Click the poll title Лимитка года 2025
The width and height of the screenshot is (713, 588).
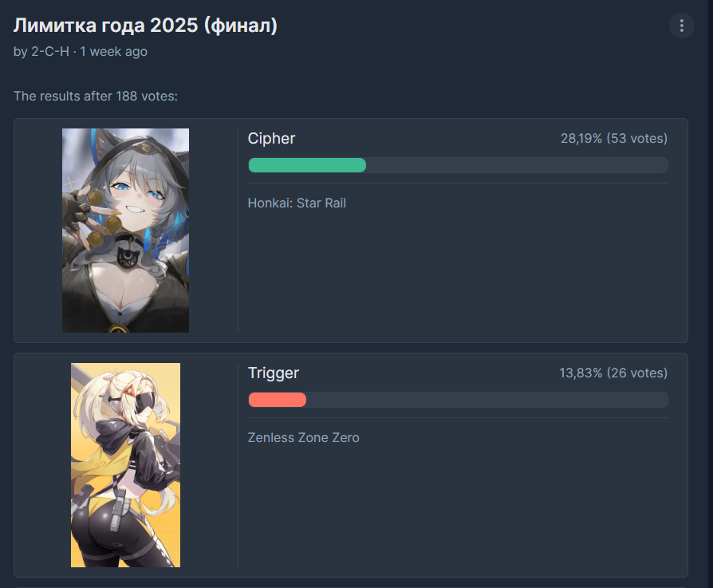point(145,25)
